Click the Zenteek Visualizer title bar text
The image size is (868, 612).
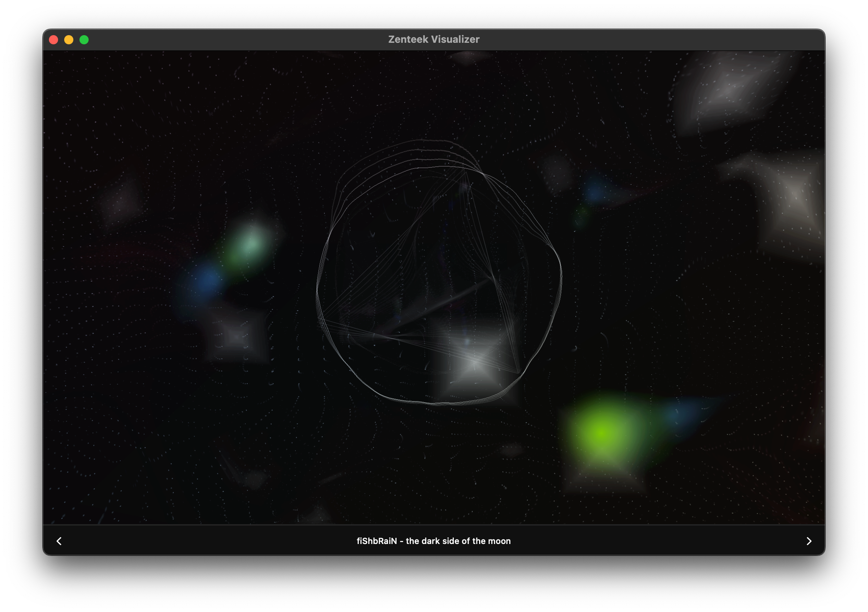pos(434,39)
